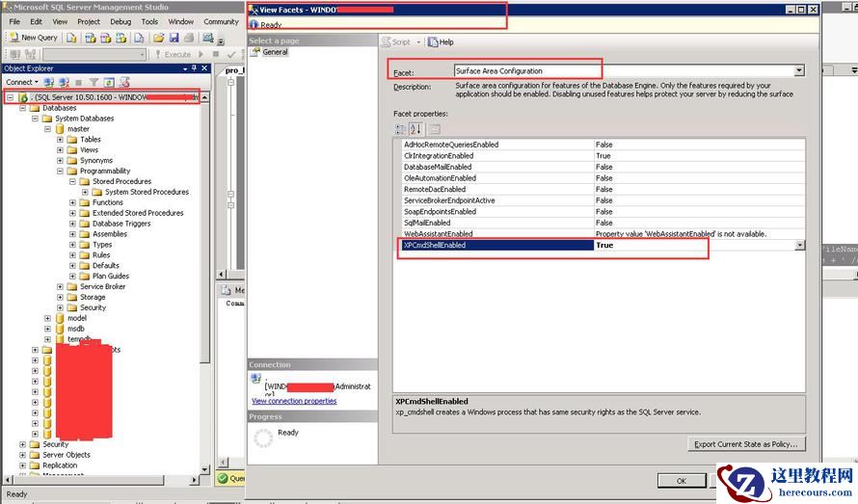This screenshot has height=504, width=858.
Task: Click the Object Explorer horizontal scrollbar
Action: coord(100,481)
